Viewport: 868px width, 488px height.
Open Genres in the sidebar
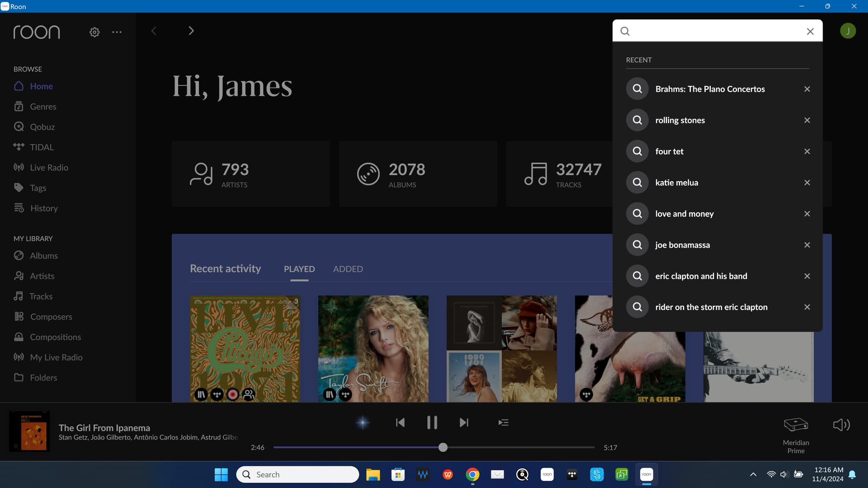(x=35, y=106)
